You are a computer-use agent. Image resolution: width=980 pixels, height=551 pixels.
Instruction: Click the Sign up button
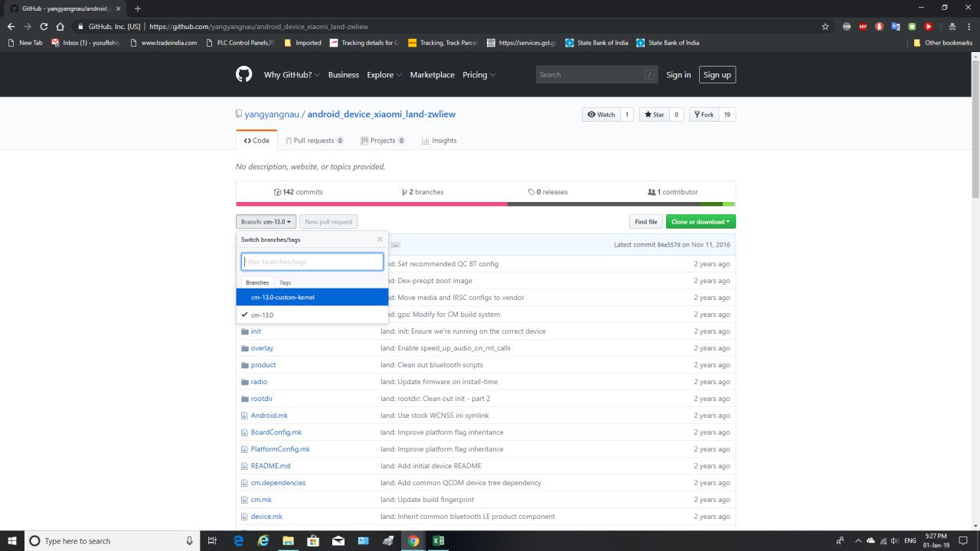click(717, 74)
